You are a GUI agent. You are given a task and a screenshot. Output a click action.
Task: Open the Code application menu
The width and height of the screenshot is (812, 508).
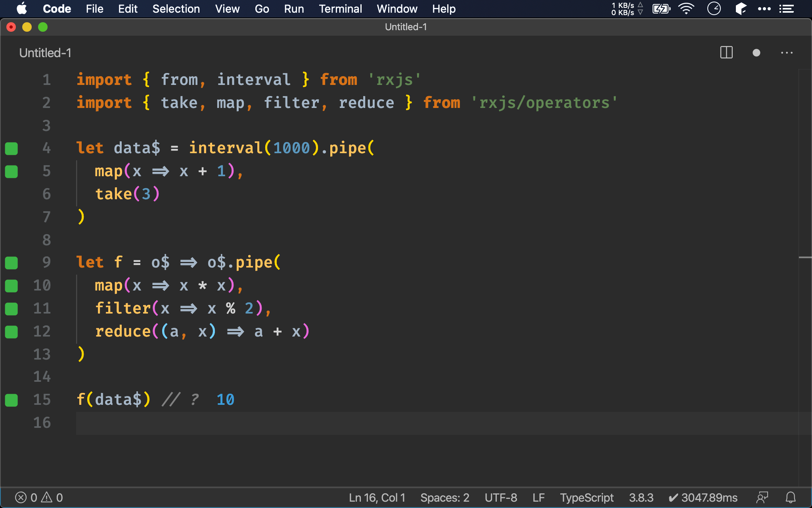[57, 9]
